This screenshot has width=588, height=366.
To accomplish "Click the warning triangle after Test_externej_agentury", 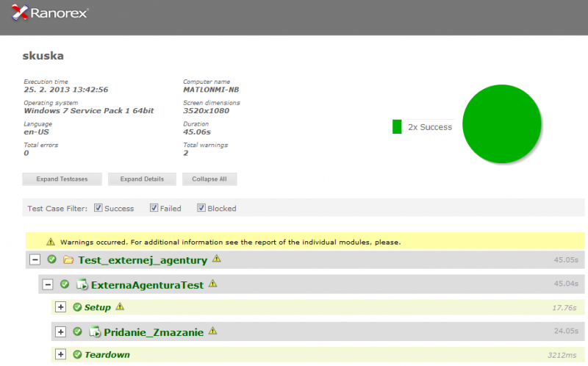I will 216,259.
